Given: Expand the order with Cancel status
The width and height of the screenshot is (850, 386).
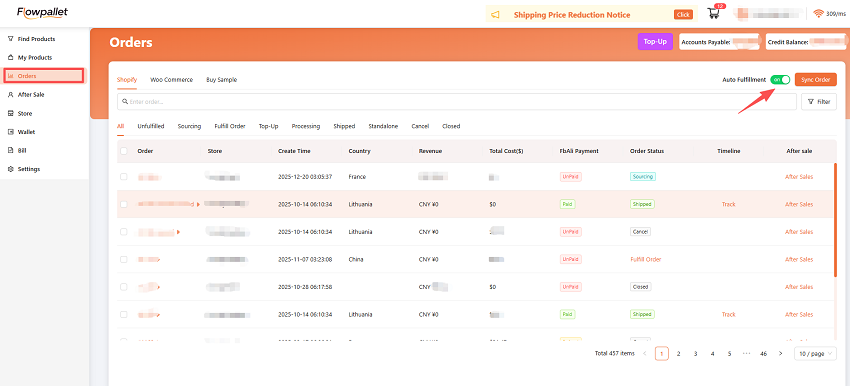Looking at the screenshot, I should point(178,232).
